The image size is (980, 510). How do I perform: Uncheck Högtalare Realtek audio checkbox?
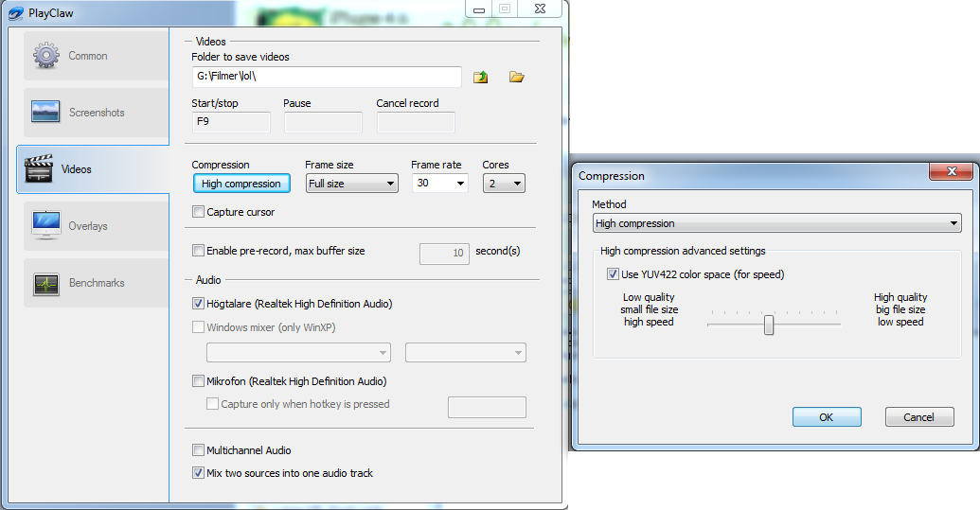198,304
